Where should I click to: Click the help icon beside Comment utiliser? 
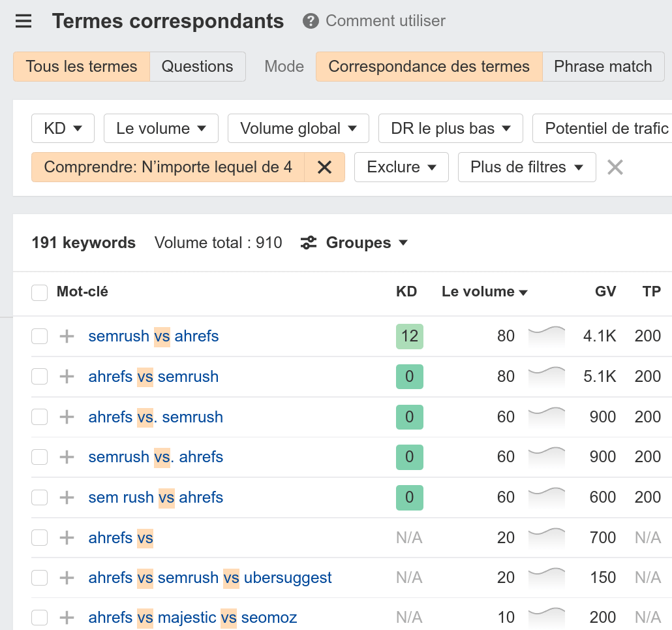[x=310, y=21]
